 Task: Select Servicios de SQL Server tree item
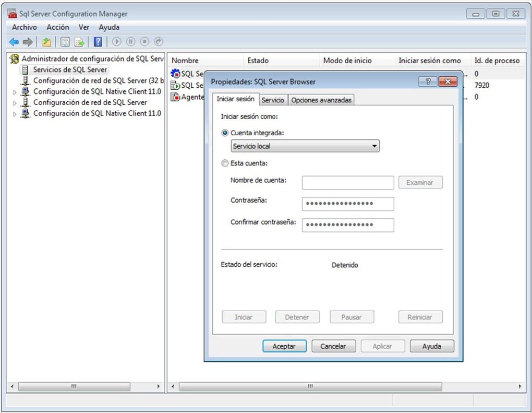click(x=70, y=69)
